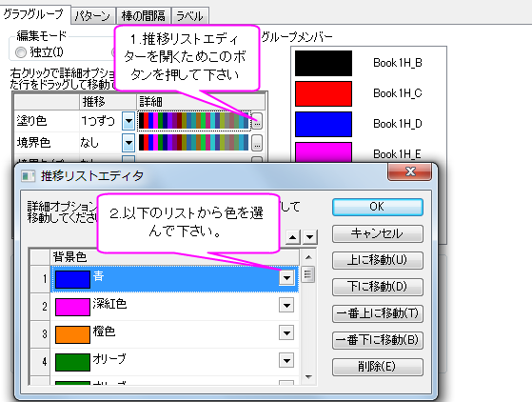Select the blue Book1H_D swatch
The width and height of the screenshot is (532, 402).
pos(324,124)
